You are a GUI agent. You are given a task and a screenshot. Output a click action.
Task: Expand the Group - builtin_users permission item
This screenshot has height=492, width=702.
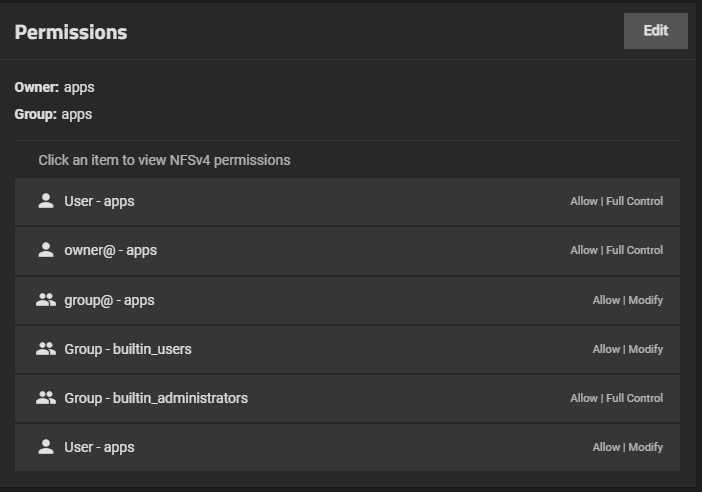[347, 350]
